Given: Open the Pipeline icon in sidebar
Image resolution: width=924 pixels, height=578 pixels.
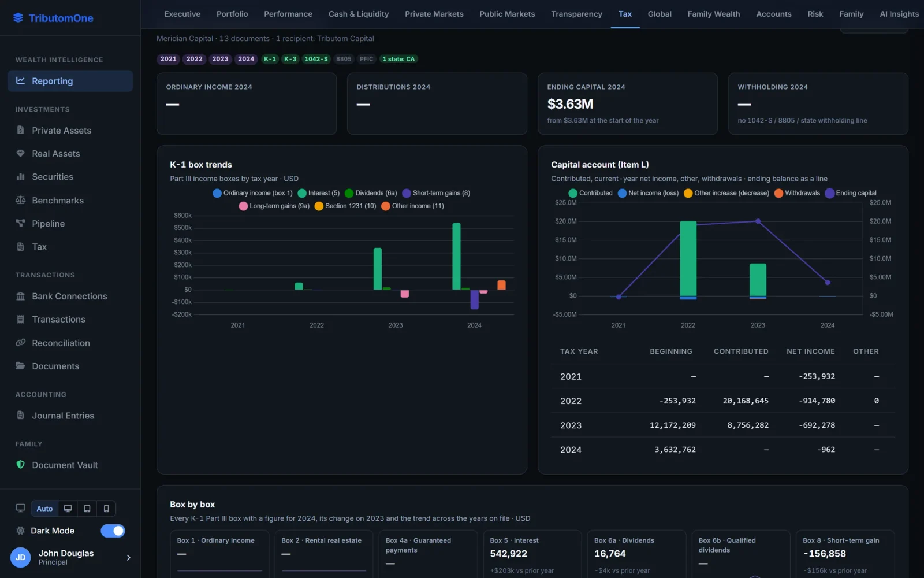Looking at the screenshot, I should coord(20,224).
